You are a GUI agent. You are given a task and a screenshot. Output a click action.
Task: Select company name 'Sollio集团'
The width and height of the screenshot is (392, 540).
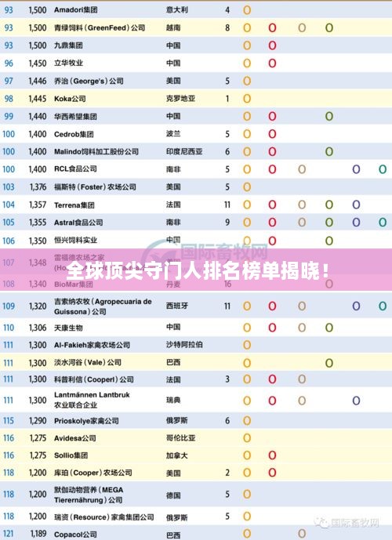pos(71,455)
